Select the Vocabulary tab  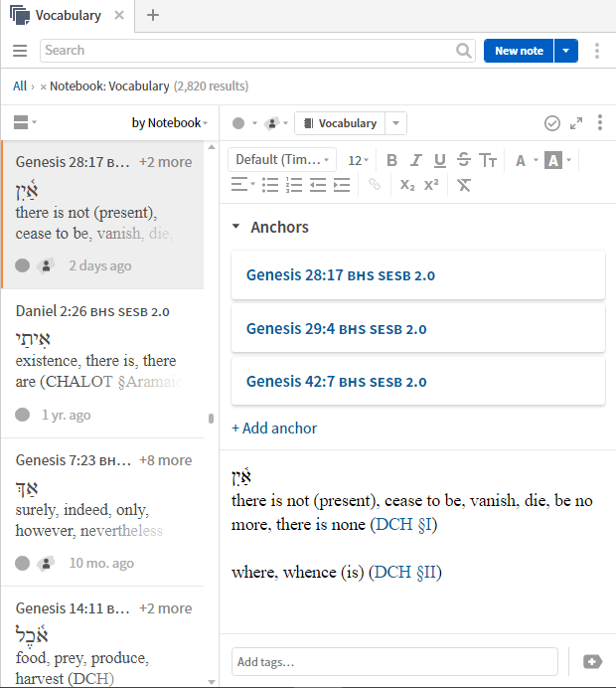(x=68, y=16)
